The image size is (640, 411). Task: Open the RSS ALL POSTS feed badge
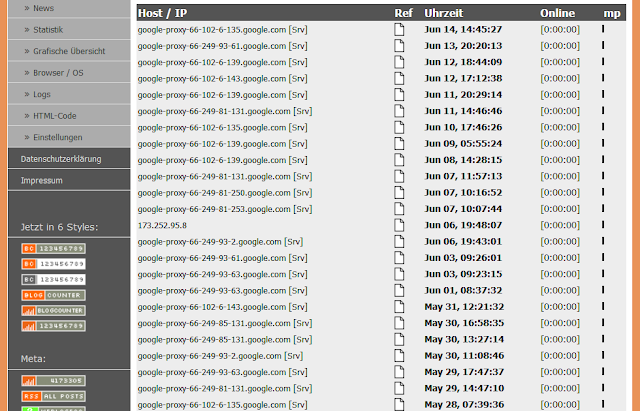[53, 396]
